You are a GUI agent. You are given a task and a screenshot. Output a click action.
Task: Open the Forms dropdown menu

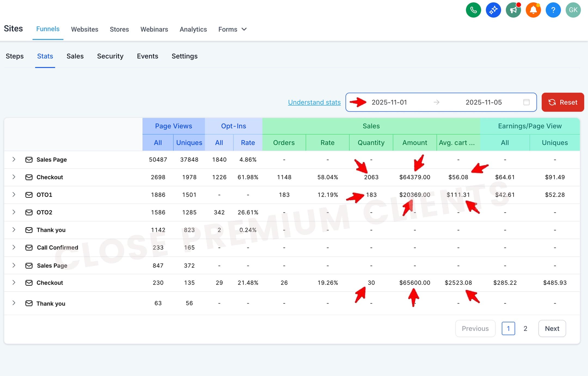[x=232, y=29]
